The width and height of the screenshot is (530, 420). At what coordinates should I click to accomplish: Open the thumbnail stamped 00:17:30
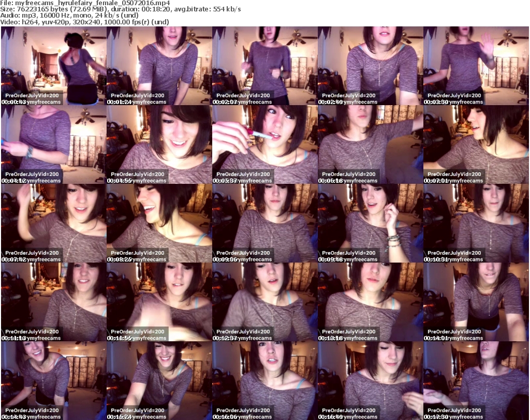476,381
